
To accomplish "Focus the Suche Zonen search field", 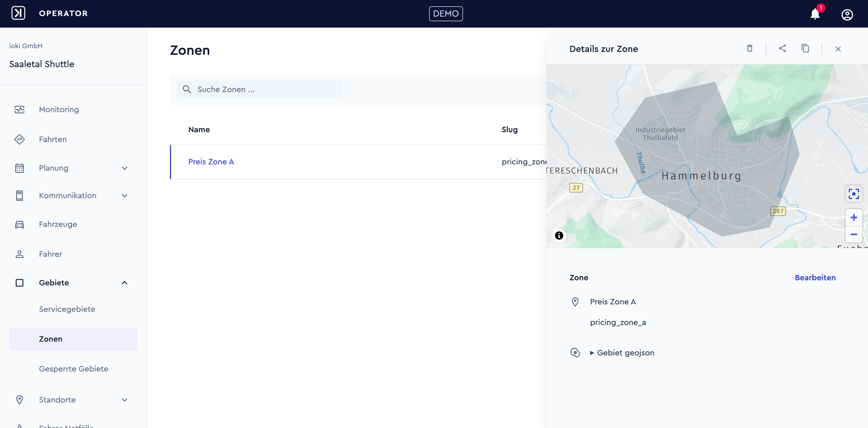I will (259, 89).
